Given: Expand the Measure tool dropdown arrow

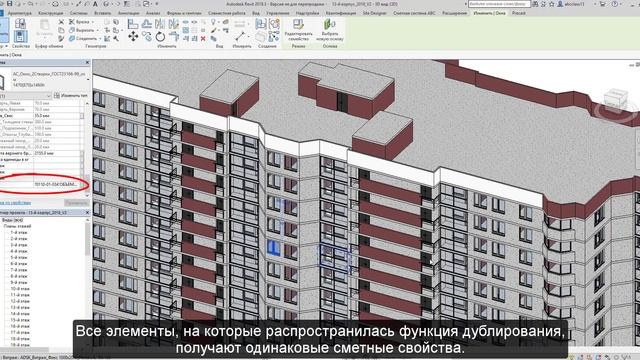Looking at the screenshot, I should tap(248, 37).
